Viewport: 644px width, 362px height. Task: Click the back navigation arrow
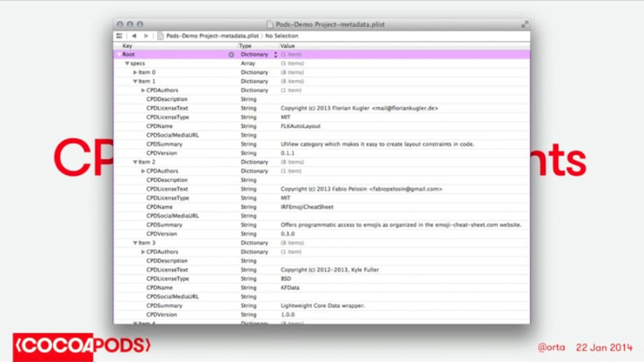pyautogui.click(x=134, y=36)
